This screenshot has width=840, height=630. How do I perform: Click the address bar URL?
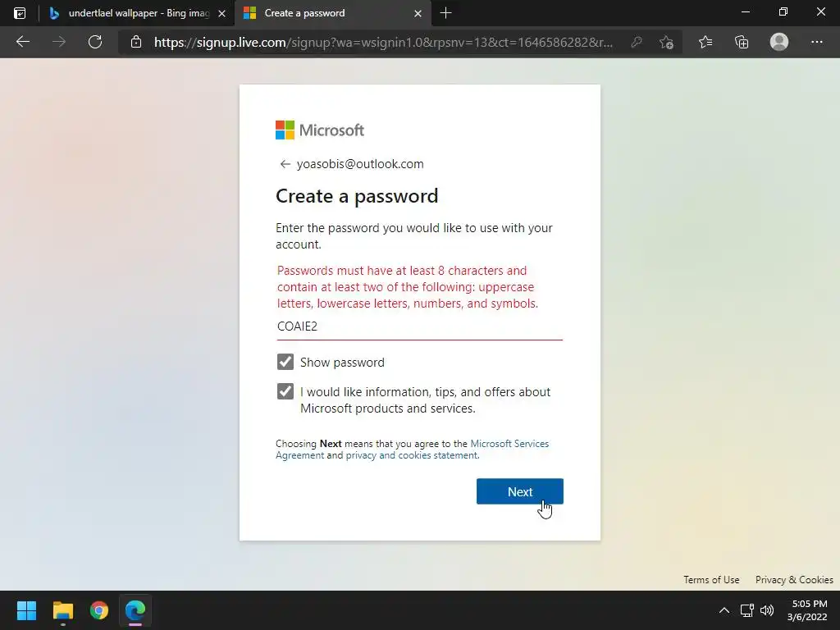click(383, 42)
